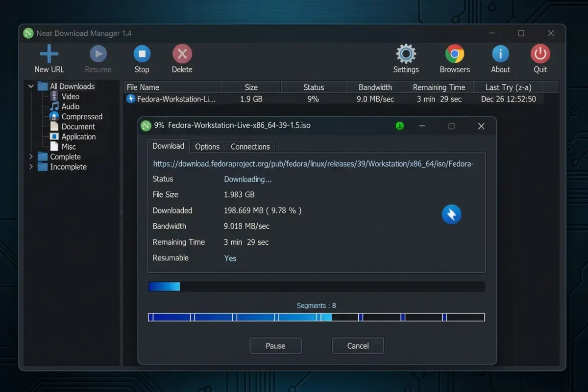Click the Downloading... status value
The image size is (588, 392).
[x=248, y=179]
